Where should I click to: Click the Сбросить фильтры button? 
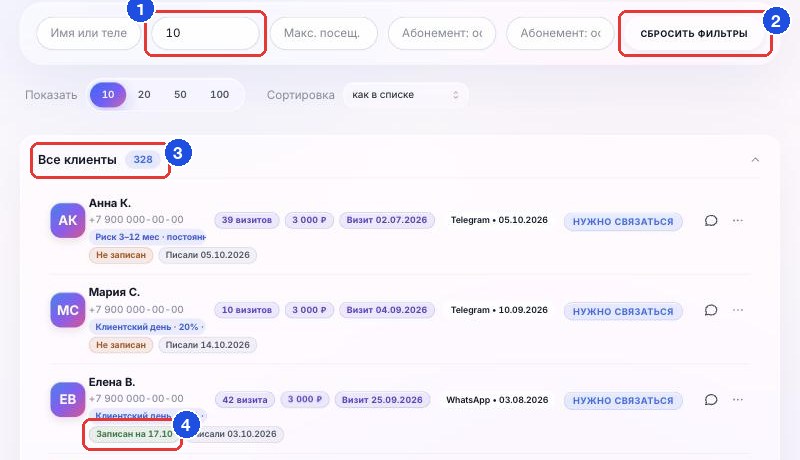pos(694,34)
